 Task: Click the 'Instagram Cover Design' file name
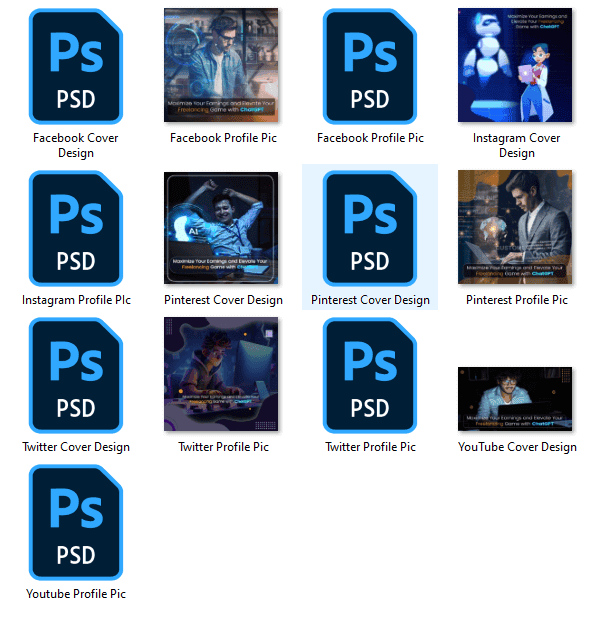516,145
